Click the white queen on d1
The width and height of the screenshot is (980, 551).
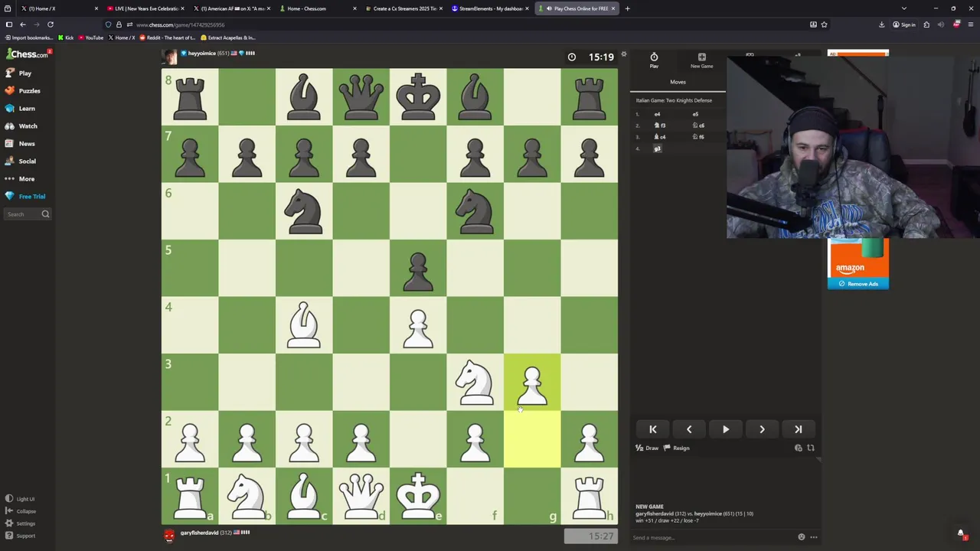tap(361, 497)
